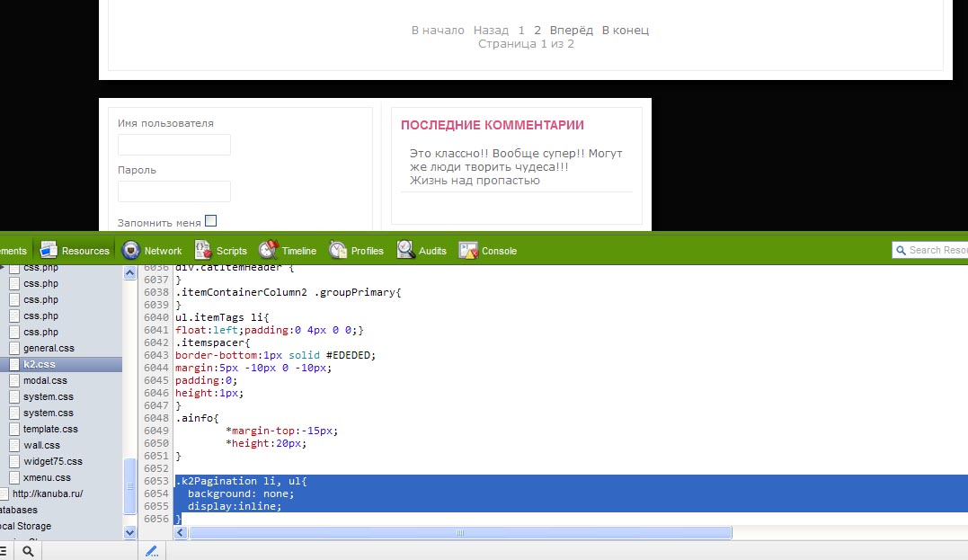
Task: Click the 'background: none;' code line
Action: (241, 494)
